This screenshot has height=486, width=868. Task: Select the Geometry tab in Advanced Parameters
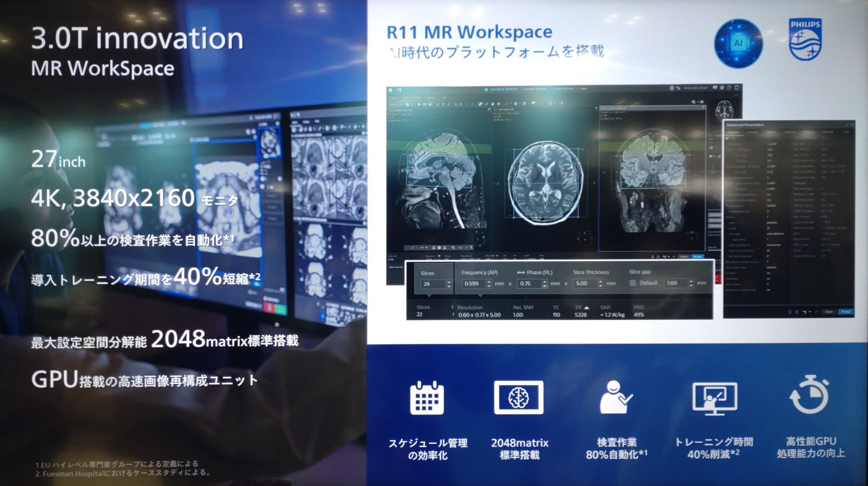735,132
